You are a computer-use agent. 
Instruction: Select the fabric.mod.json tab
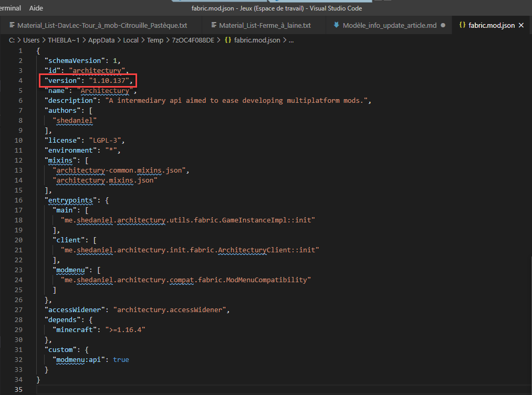tap(492, 25)
